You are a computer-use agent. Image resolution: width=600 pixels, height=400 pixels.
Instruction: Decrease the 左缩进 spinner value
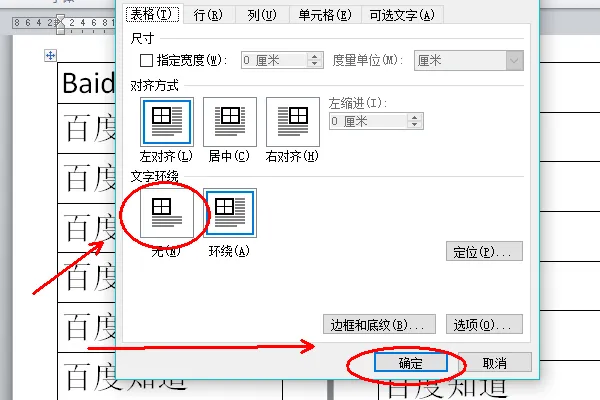(414, 125)
